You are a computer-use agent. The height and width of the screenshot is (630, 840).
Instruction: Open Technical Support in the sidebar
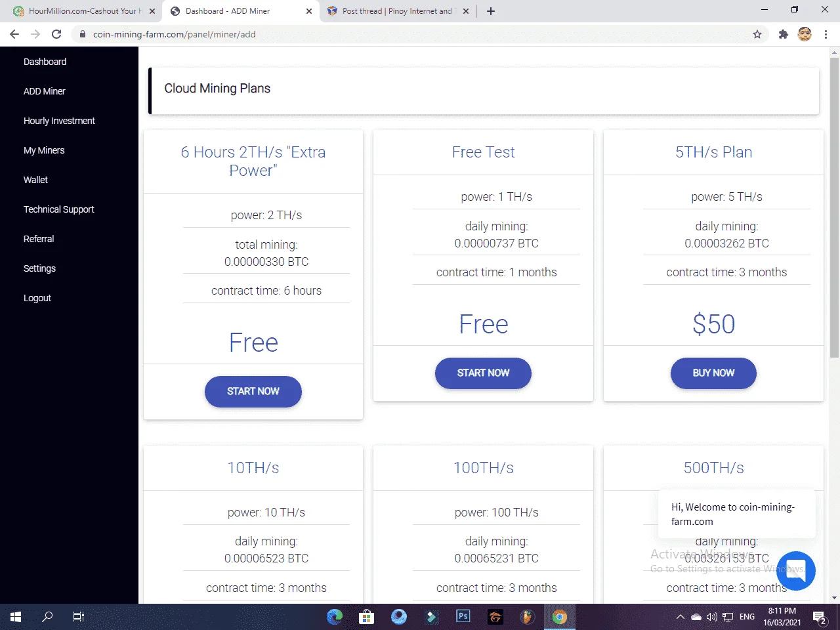(x=59, y=209)
